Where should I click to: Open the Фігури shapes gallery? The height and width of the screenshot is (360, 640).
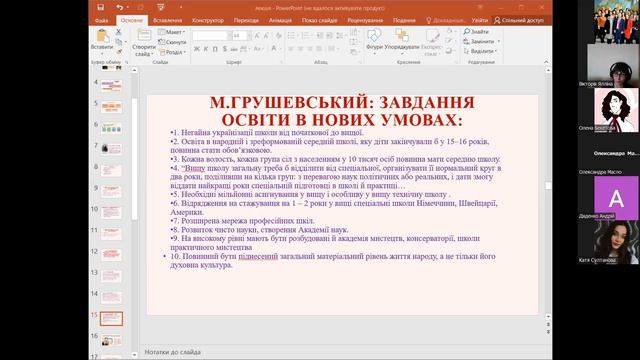click(x=374, y=39)
